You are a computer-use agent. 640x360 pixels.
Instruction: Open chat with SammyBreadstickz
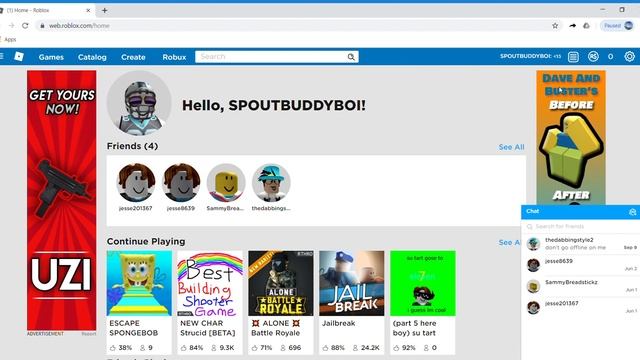(x=580, y=286)
